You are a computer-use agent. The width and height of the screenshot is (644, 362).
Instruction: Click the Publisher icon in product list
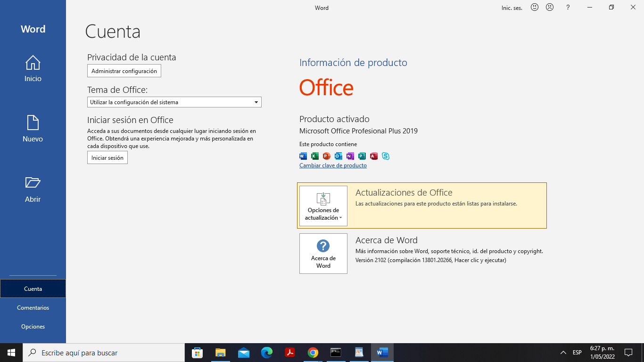pos(362,156)
